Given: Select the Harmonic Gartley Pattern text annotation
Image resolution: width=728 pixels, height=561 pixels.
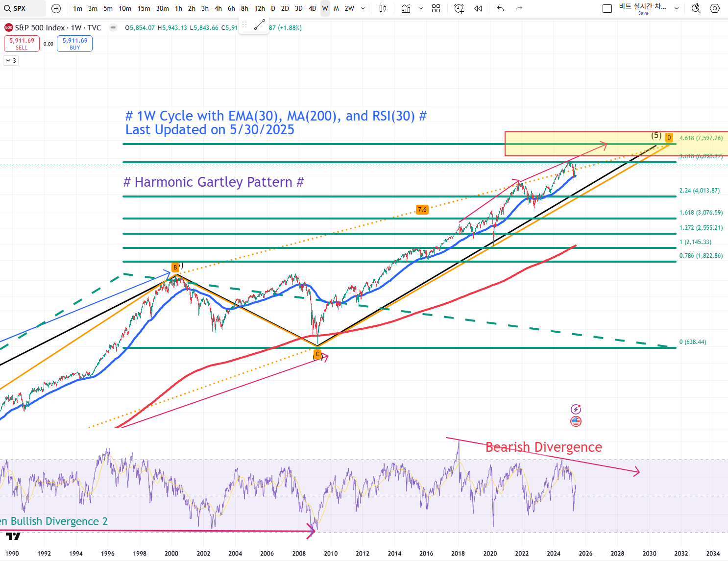Looking at the screenshot, I should click(214, 182).
